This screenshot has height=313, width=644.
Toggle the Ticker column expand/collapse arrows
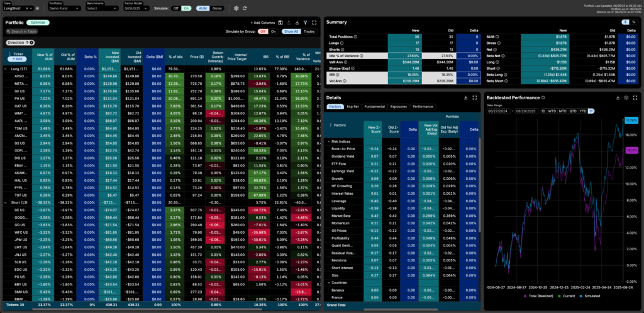point(9,54)
